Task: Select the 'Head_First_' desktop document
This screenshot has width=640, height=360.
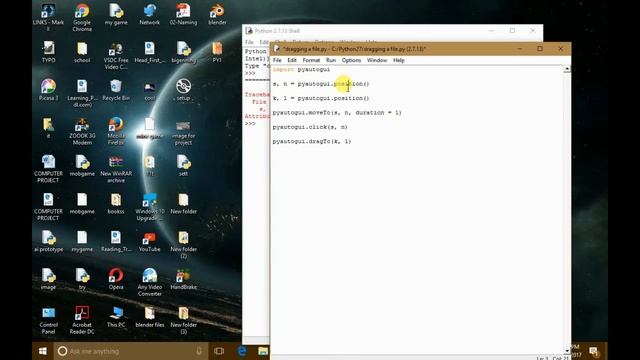Action: [149, 52]
